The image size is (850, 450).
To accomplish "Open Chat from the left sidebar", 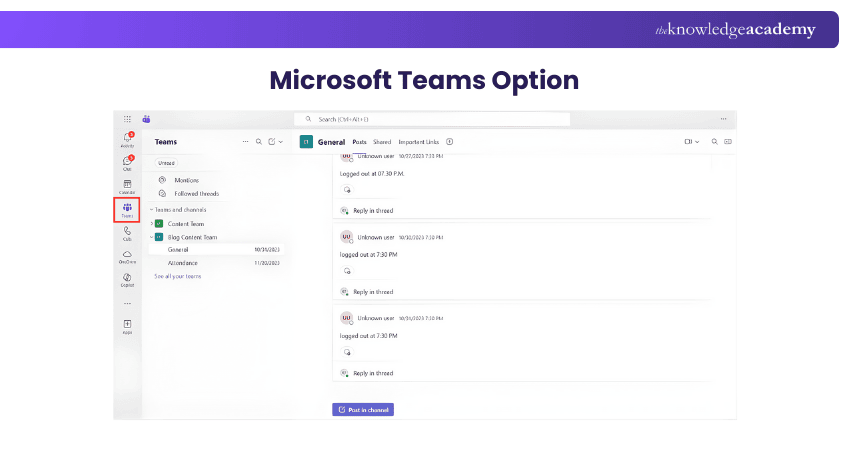I will (127, 163).
